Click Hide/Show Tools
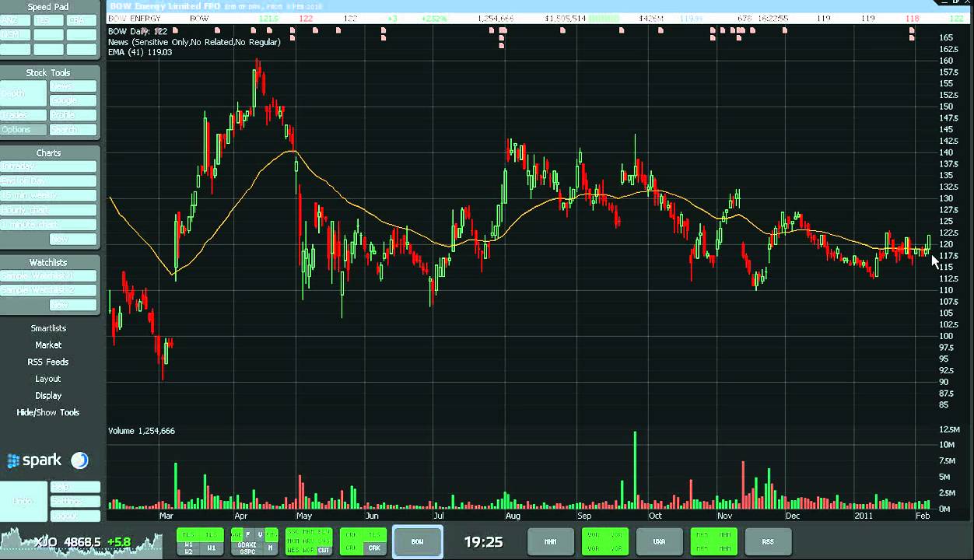This screenshot has width=974, height=560. click(x=48, y=412)
